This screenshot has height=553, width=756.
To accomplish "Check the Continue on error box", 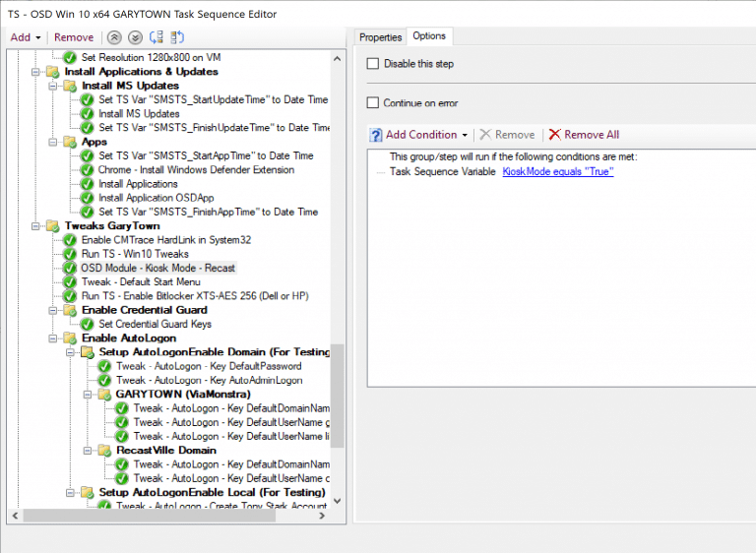I will click(373, 103).
